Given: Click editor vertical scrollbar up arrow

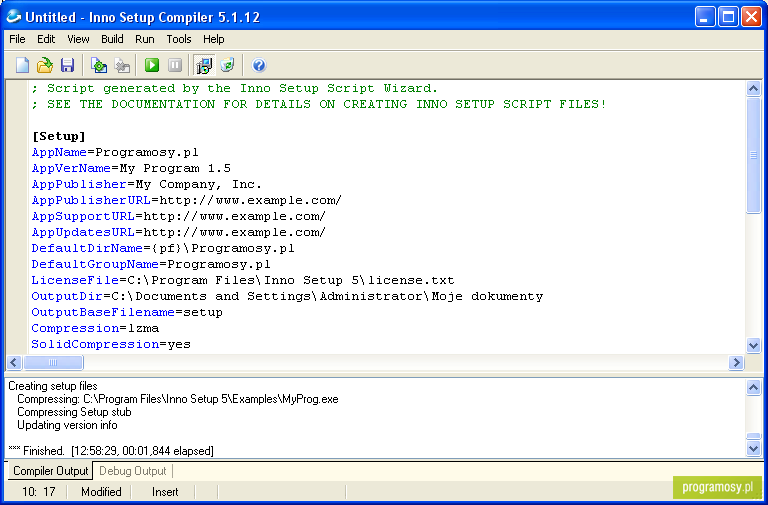Looking at the screenshot, I should pyautogui.click(x=753, y=89).
